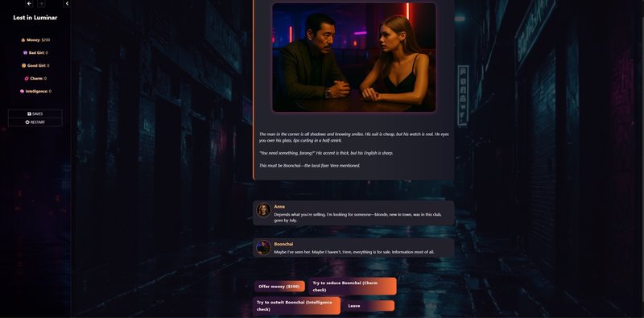644x318 pixels.
Task: Click the history forward arrow
Action: (x=41, y=3)
